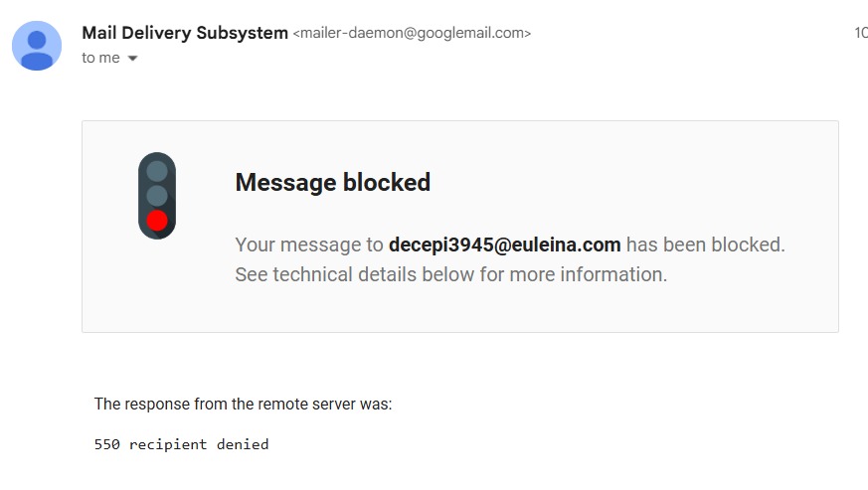Click the blocked address decepi3945@euleina.com
868x490 pixels.
click(504, 245)
